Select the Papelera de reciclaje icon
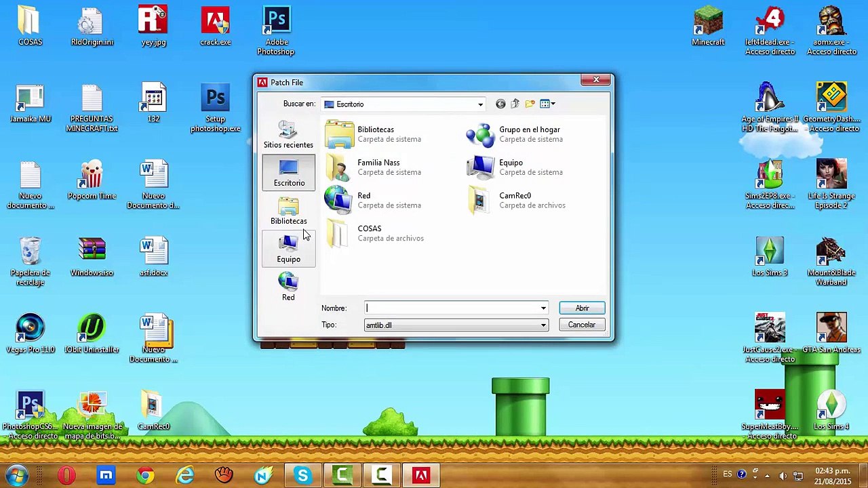This screenshot has height=488, width=868. click(30, 262)
